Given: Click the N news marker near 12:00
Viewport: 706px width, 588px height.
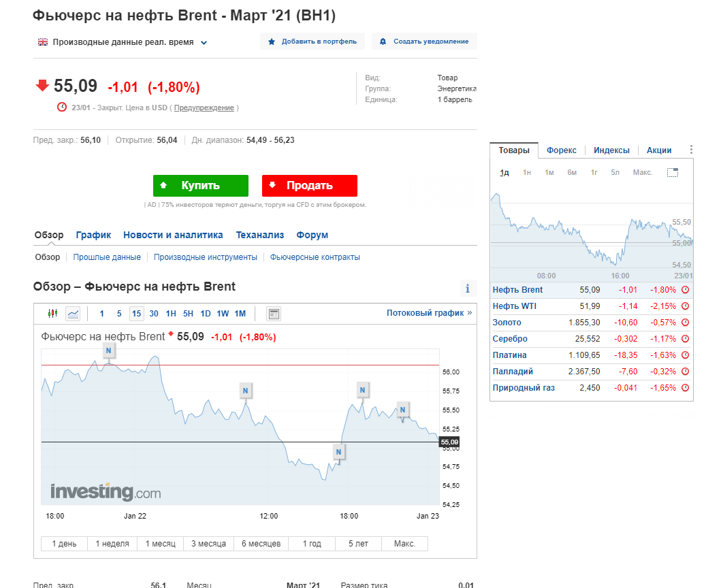Looking at the screenshot, I should pyautogui.click(x=245, y=391).
